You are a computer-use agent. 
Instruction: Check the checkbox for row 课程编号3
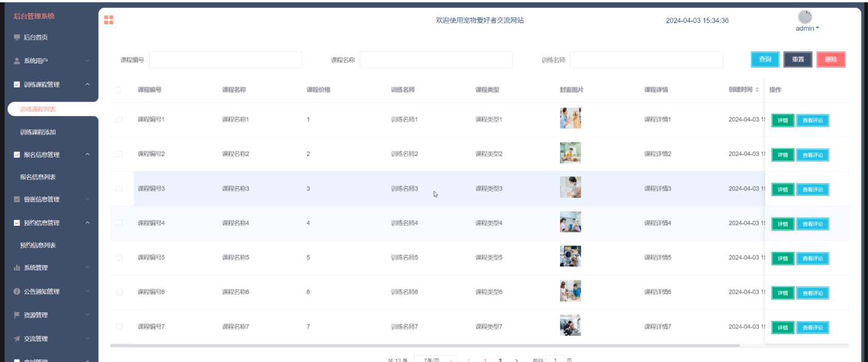[x=119, y=189]
